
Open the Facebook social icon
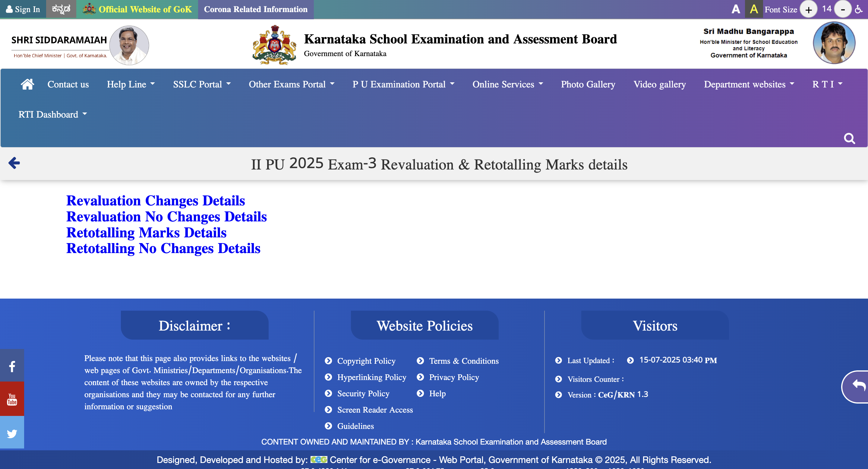click(x=12, y=366)
